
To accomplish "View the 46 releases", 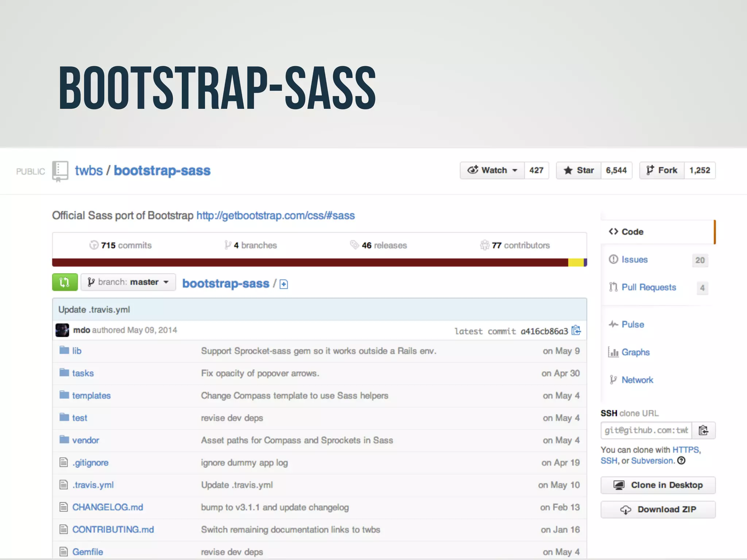I will tap(378, 245).
